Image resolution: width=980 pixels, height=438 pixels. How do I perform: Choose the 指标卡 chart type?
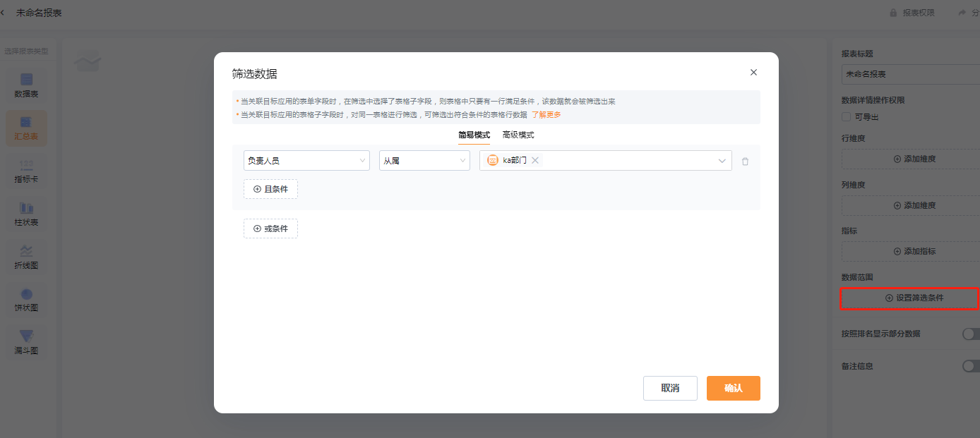pyautogui.click(x=26, y=171)
